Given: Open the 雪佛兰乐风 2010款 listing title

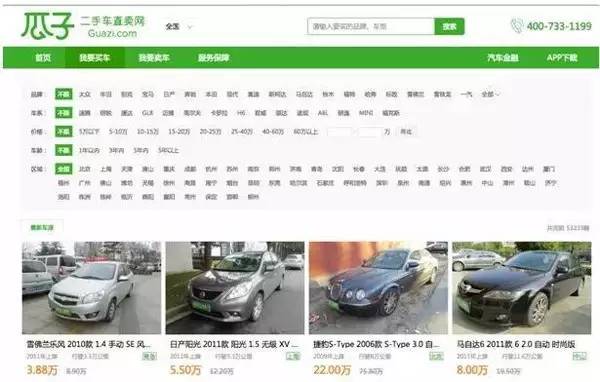Looking at the screenshot, I should (88, 344).
